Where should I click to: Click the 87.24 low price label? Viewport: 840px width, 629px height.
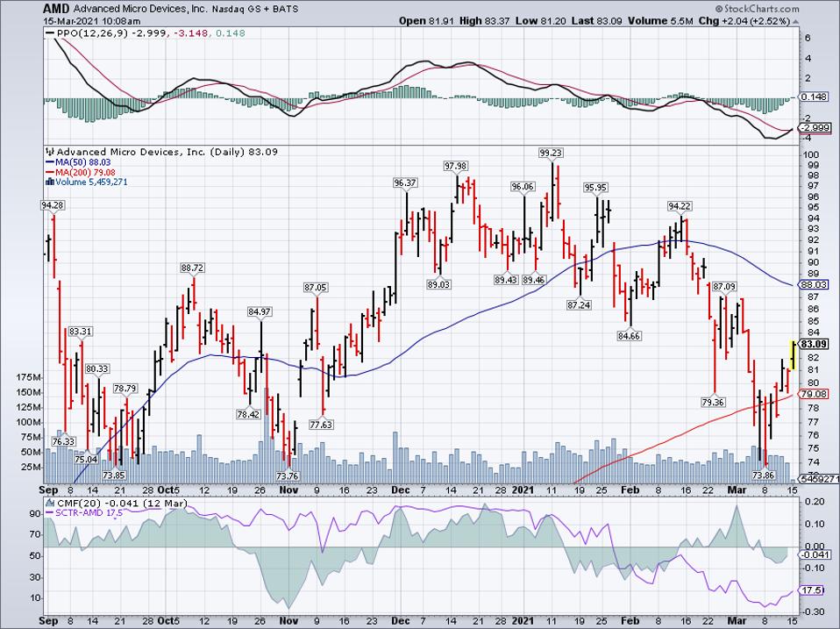[x=579, y=305]
